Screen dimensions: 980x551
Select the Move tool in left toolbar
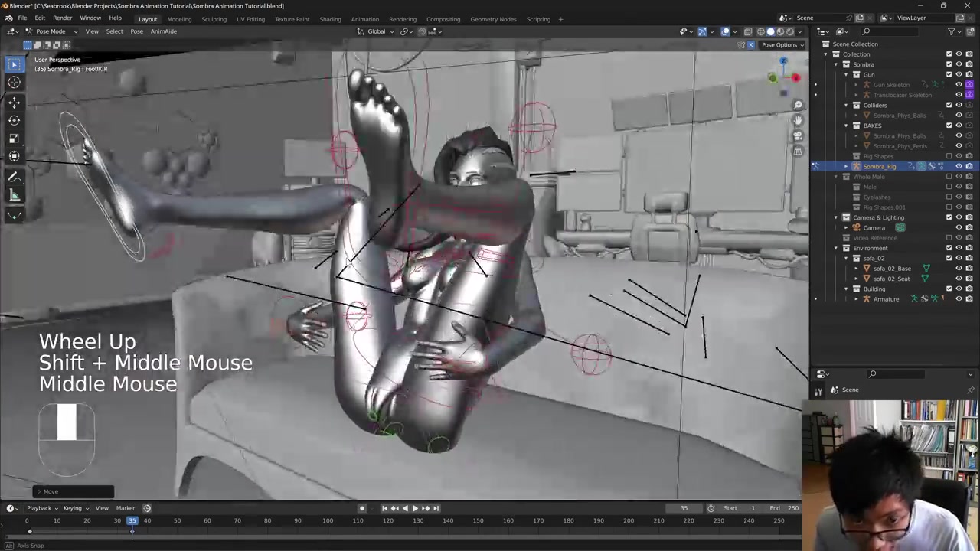[14, 101]
